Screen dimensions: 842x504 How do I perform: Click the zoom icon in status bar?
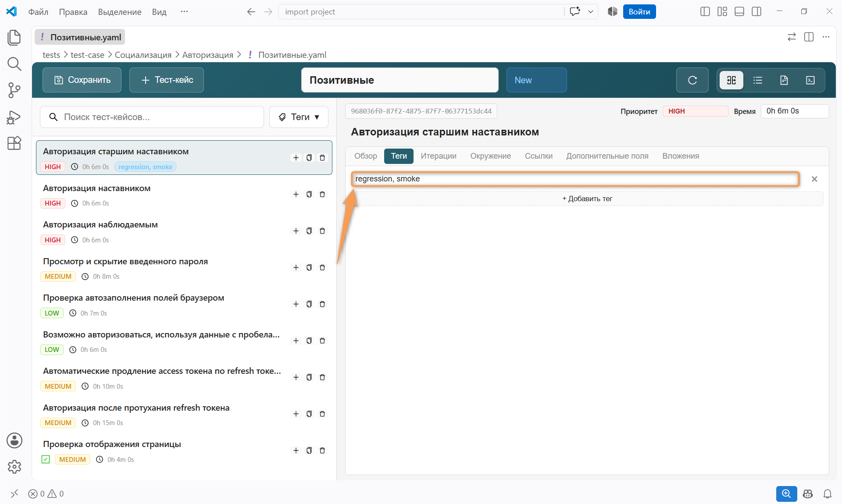(x=786, y=493)
